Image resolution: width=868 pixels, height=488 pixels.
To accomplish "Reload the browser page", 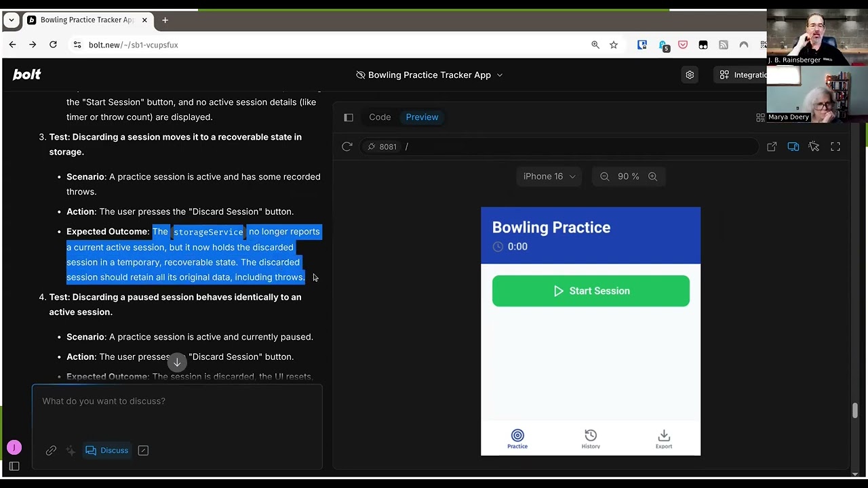I will [x=53, y=45].
